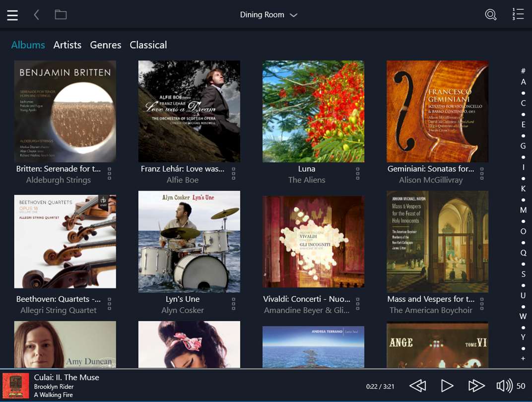Switch to the Classical tab
This screenshot has width=532, height=402.
coord(148,45)
